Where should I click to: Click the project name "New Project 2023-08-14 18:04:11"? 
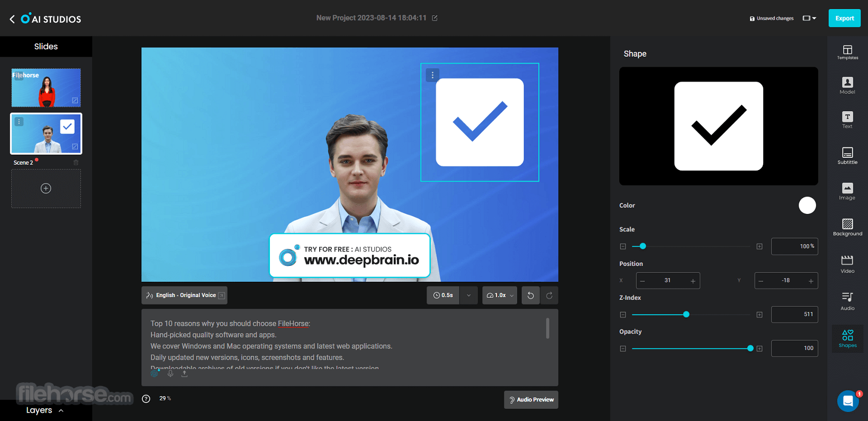(371, 18)
